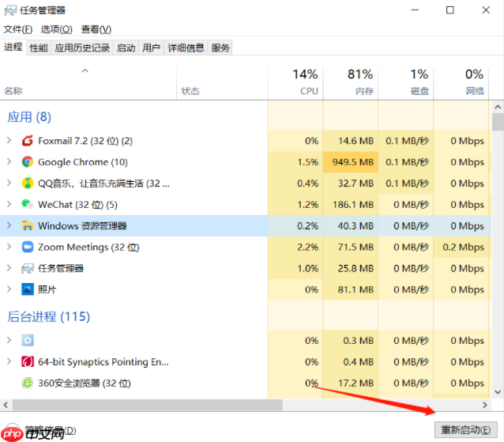Viewport: 504px width, 442px height.
Task: Select the 360安全浏览器 (32 位) row name
Action: click(85, 383)
